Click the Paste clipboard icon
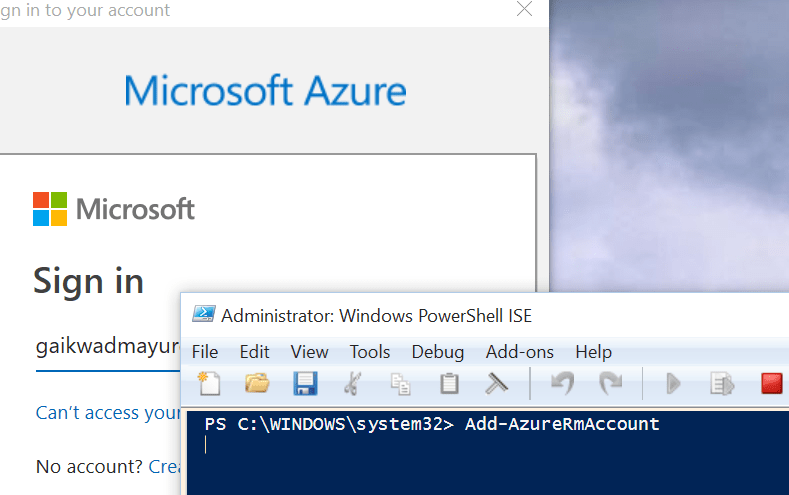This screenshot has height=495, width=789. click(449, 384)
